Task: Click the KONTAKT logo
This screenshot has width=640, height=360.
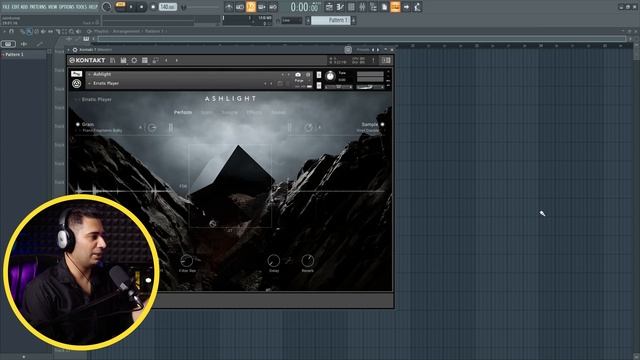Action: (87, 60)
